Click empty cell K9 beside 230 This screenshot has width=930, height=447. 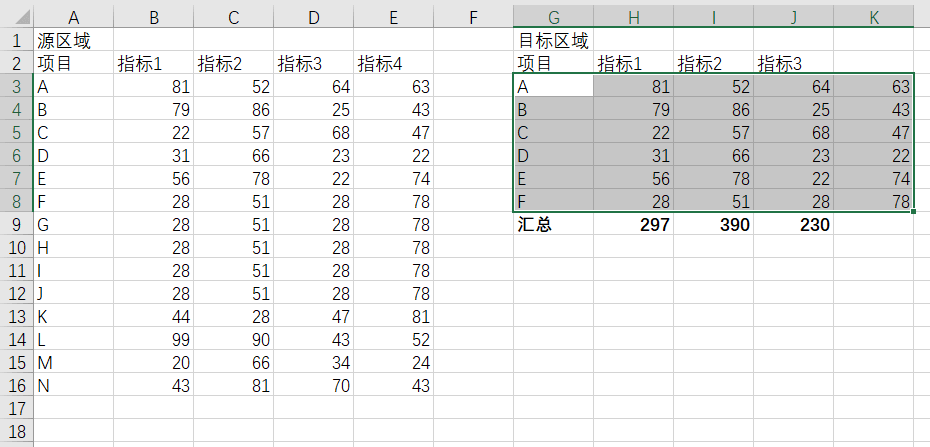pos(874,225)
